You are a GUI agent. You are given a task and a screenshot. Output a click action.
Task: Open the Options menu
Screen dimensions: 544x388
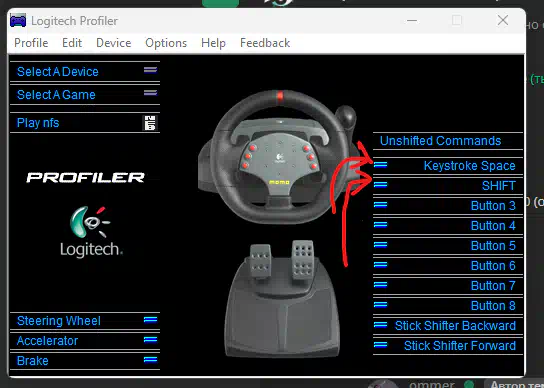pos(166,43)
